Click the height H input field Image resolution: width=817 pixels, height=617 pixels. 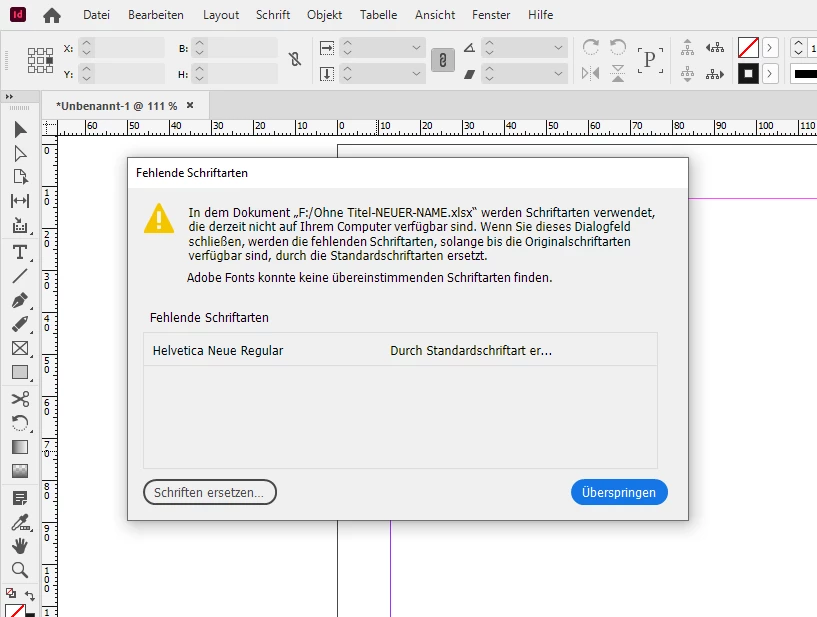242,73
